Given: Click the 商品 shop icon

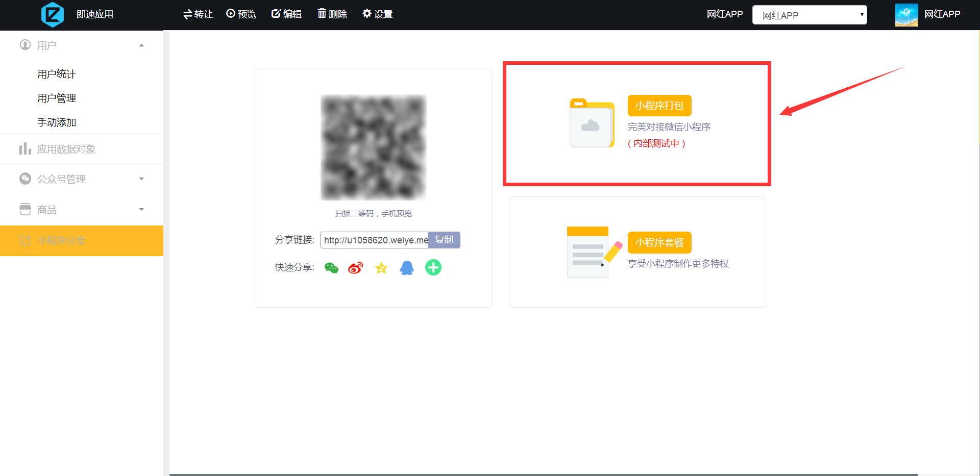Looking at the screenshot, I should [x=25, y=209].
